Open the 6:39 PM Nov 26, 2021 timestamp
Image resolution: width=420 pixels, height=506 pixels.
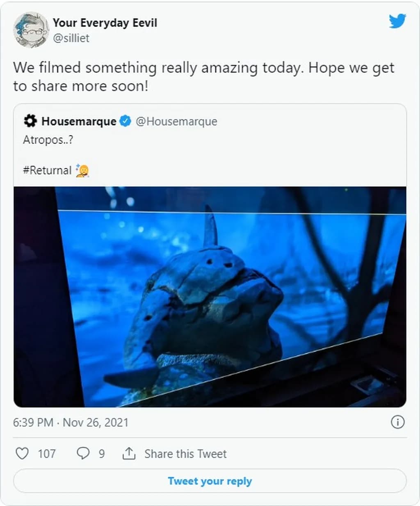point(71,422)
